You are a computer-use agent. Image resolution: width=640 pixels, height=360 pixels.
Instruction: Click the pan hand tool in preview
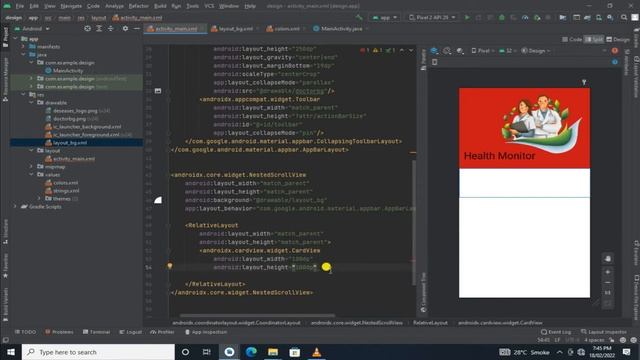[608, 259]
